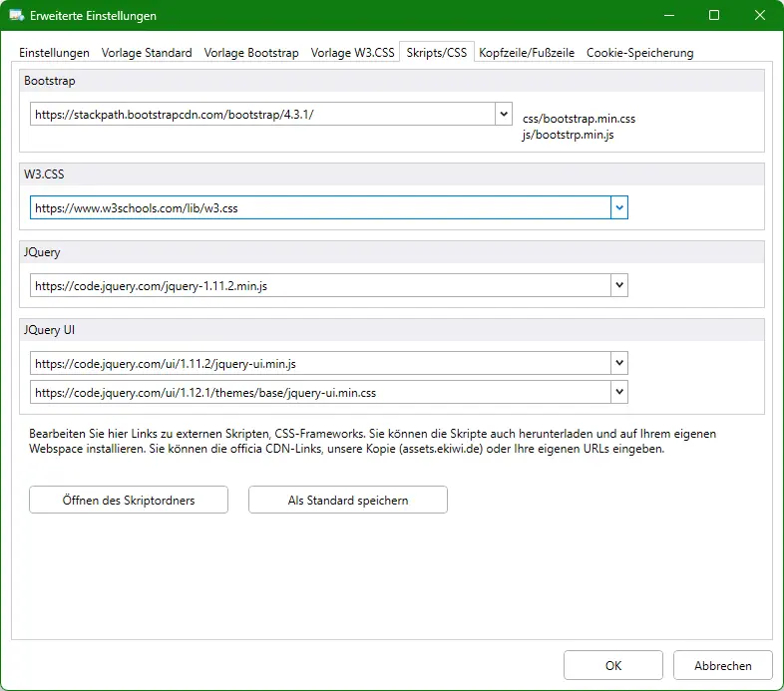Expand the JQuery UI script dropdown

[619, 363]
